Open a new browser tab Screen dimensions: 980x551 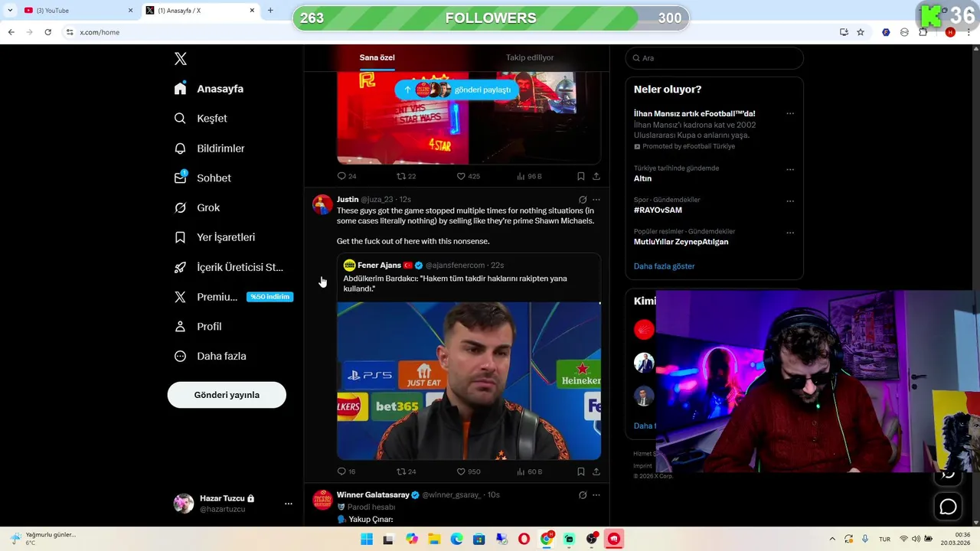270,11
